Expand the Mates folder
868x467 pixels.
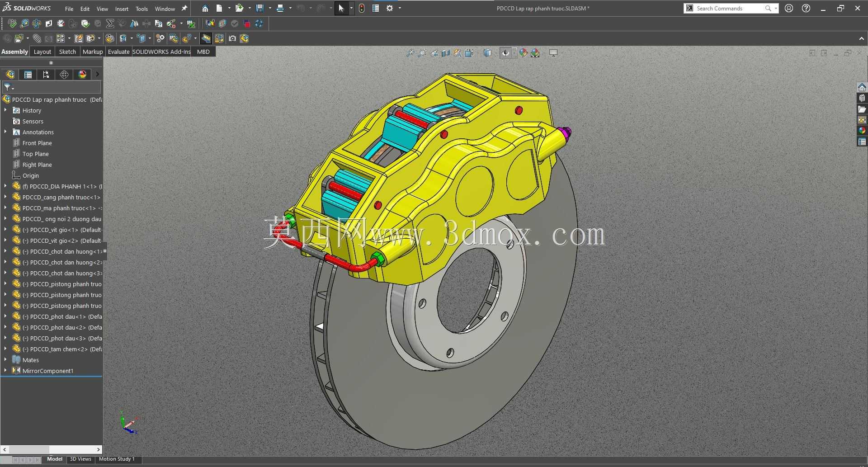(x=5, y=359)
